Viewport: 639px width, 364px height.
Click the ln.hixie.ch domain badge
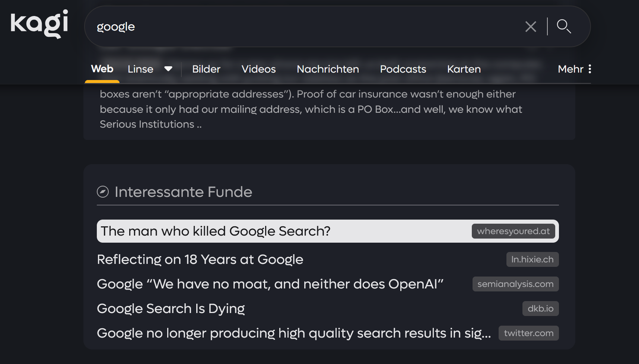[532, 259]
